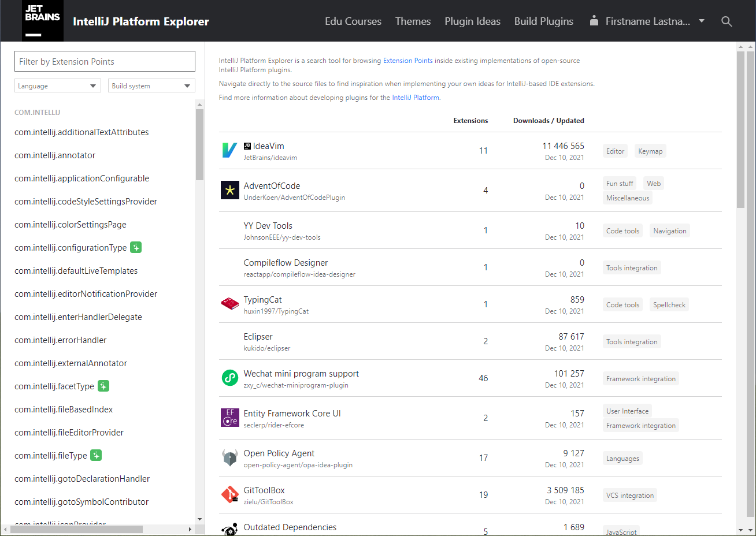Click sidebar scroll-down arrow
The width and height of the screenshot is (756, 536).
coord(199,519)
